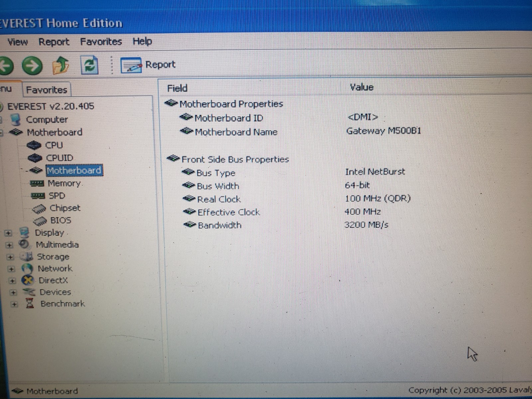Open the View menu
Screen dimensions: 532x399
click(x=17, y=42)
